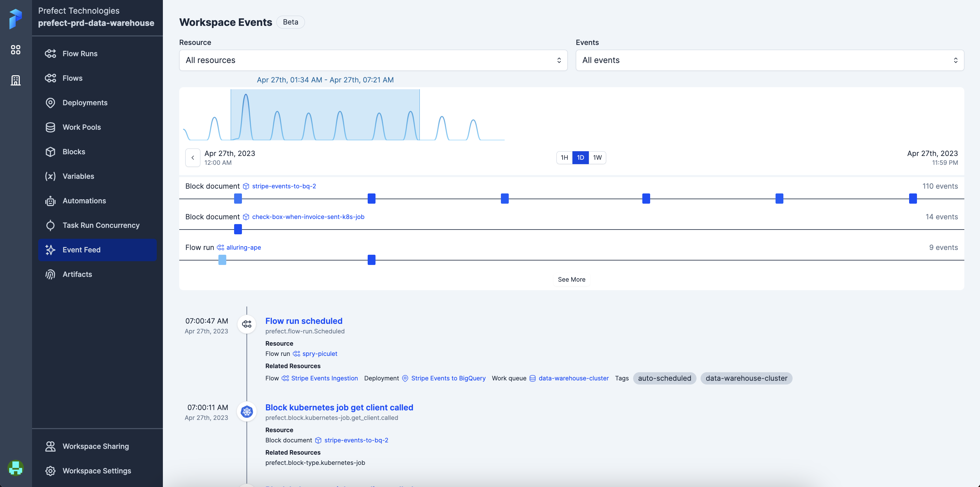
Task: Open the Kubernetes event icon
Action: click(247, 411)
